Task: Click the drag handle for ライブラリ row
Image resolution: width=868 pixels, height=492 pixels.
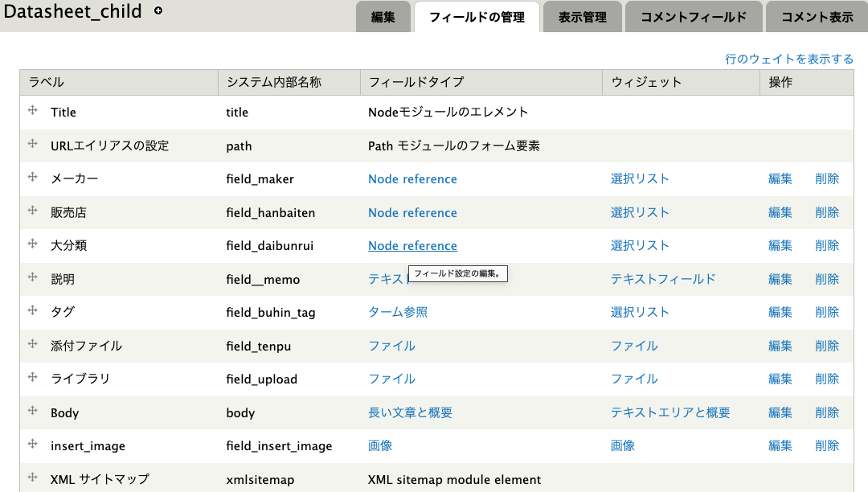Action: click(33, 377)
